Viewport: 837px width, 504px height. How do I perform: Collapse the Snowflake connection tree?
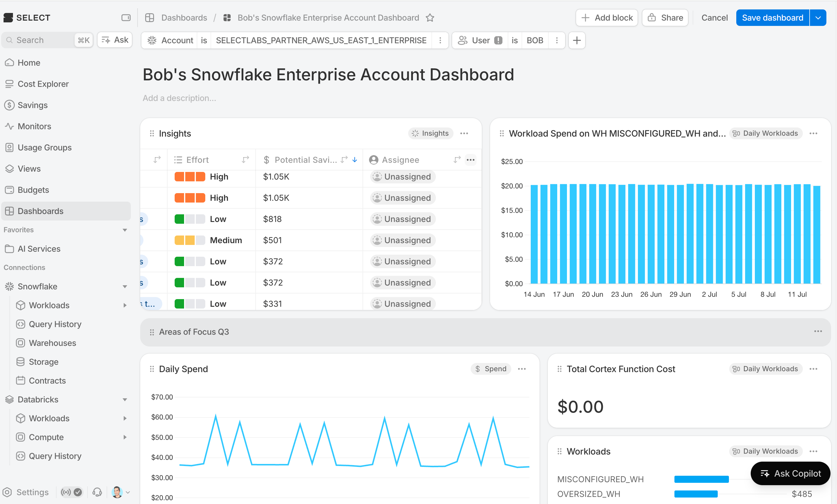pos(125,287)
